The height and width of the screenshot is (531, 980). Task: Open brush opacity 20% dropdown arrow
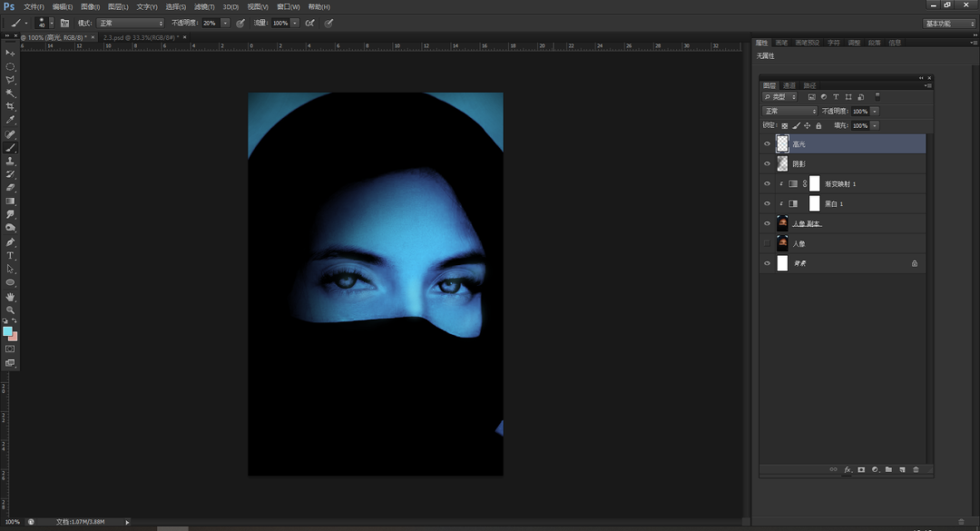(225, 23)
